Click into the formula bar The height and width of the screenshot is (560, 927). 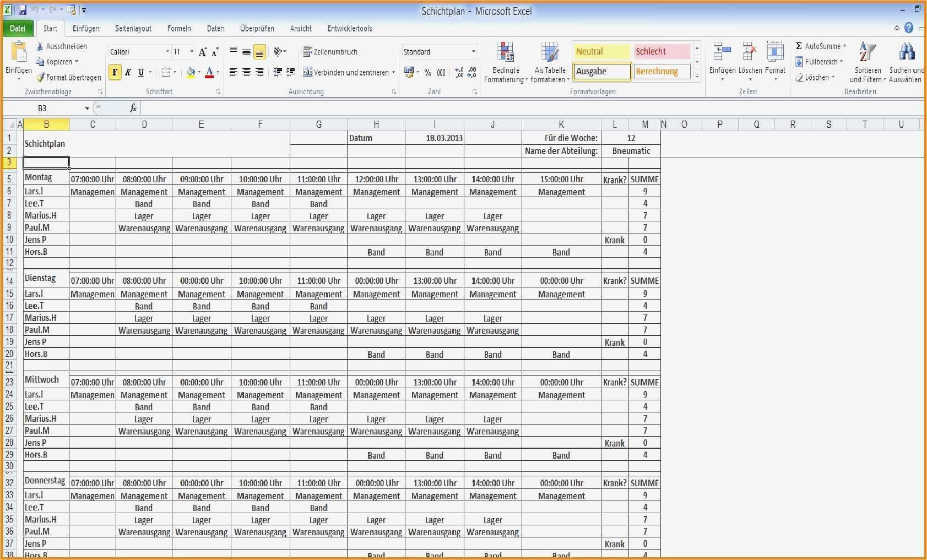(x=532, y=108)
